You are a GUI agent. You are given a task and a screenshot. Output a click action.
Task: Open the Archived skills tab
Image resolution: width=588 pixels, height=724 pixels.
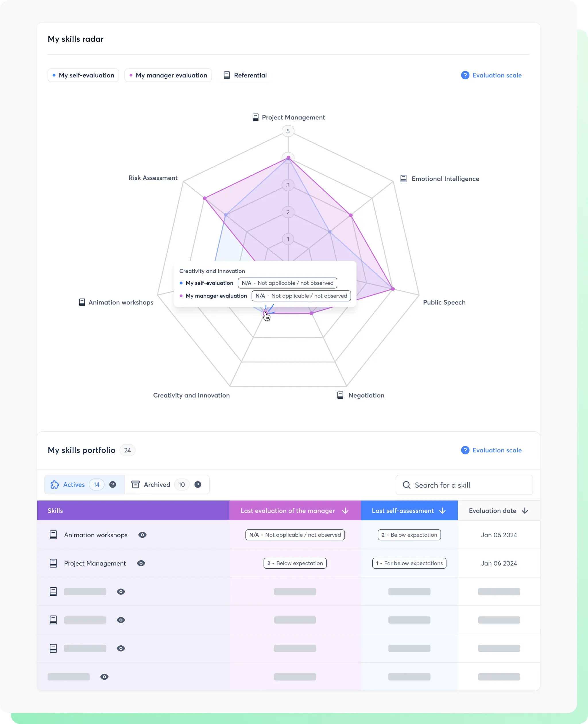(x=157, y=485)
